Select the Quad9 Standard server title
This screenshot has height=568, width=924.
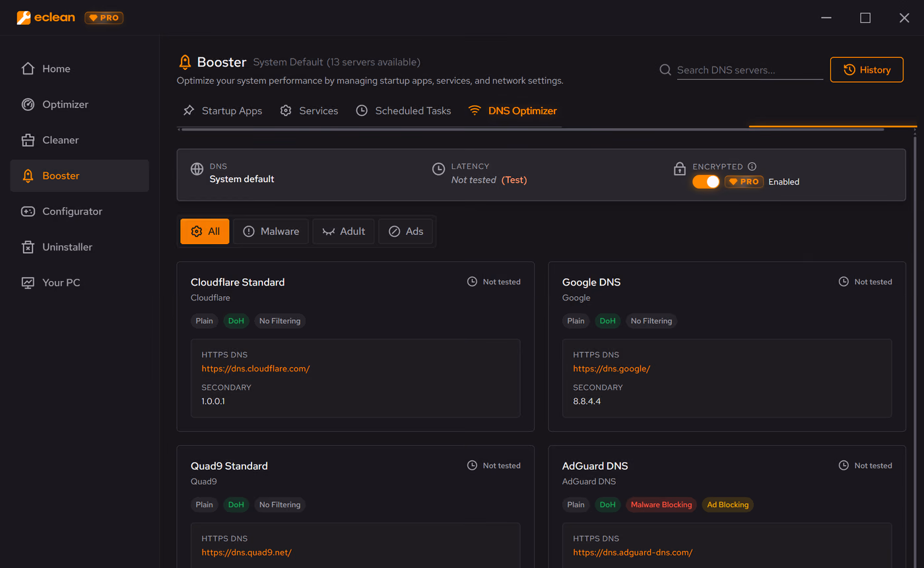pos(229,466)
